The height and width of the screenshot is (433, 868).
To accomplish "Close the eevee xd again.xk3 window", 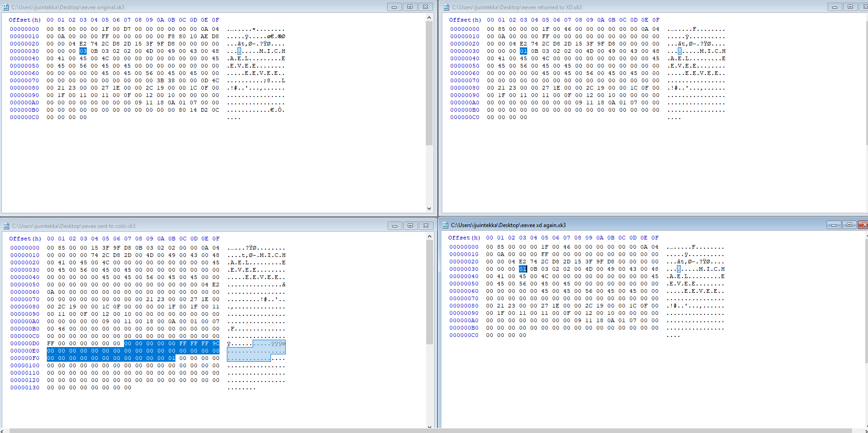I will (x=865, y=225).
